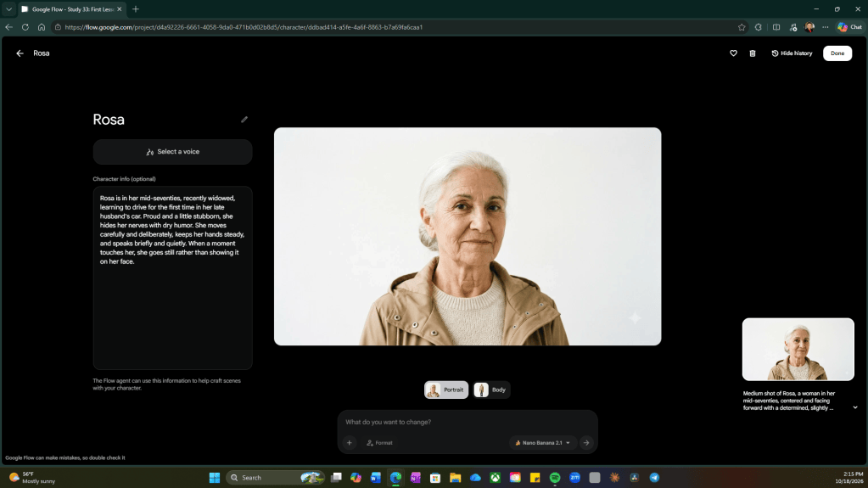Open the Format options

click(x=380, y=442)
